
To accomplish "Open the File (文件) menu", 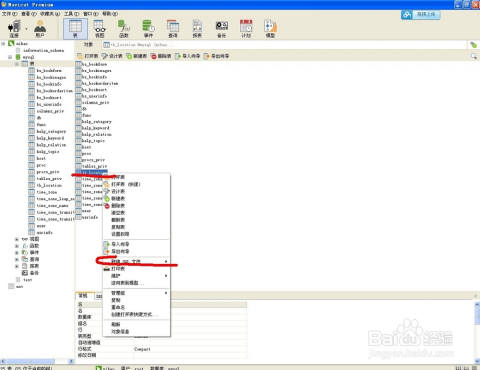I will (x=9, y=14).
